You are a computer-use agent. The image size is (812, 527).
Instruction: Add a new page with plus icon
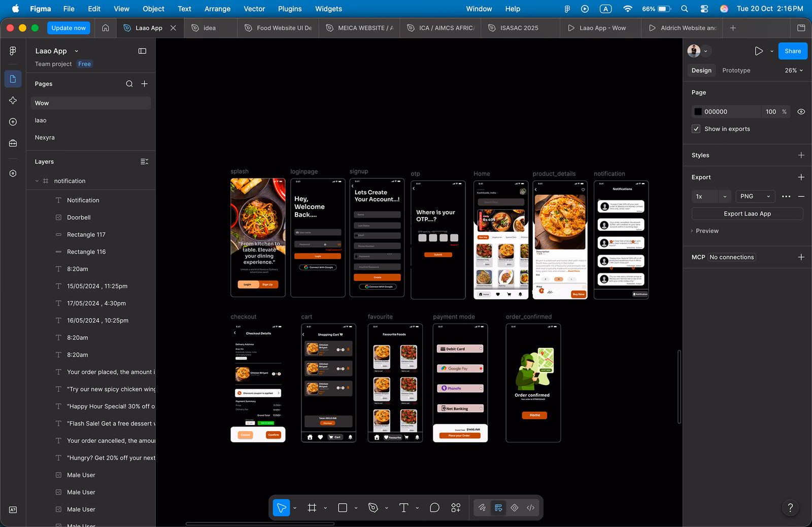coord(145,84)
